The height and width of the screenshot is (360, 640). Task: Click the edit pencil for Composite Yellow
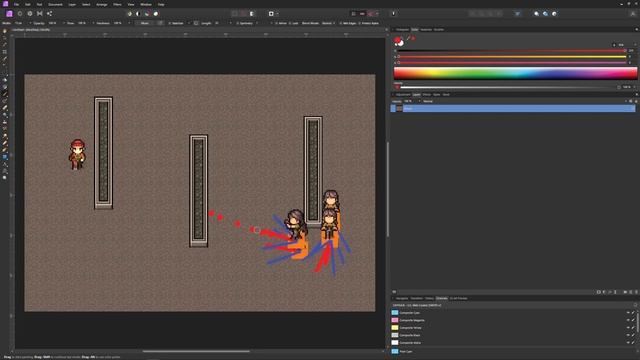point(633,328)
